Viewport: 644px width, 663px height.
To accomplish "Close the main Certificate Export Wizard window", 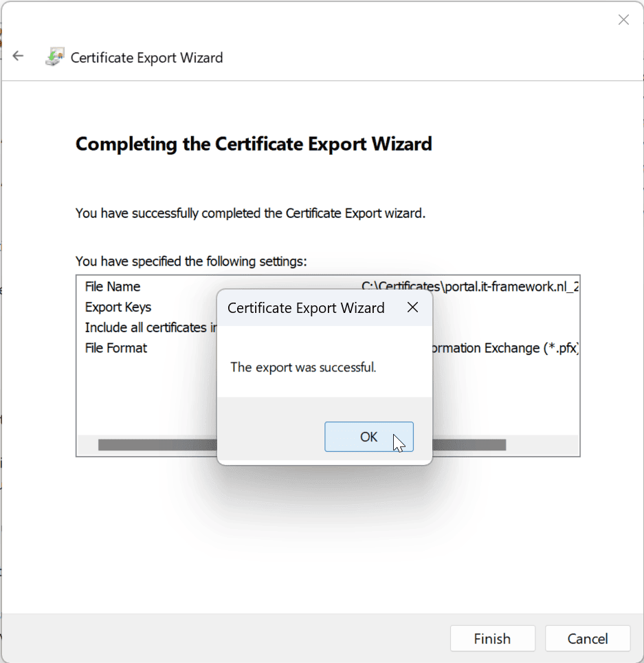I will point(623,19).
